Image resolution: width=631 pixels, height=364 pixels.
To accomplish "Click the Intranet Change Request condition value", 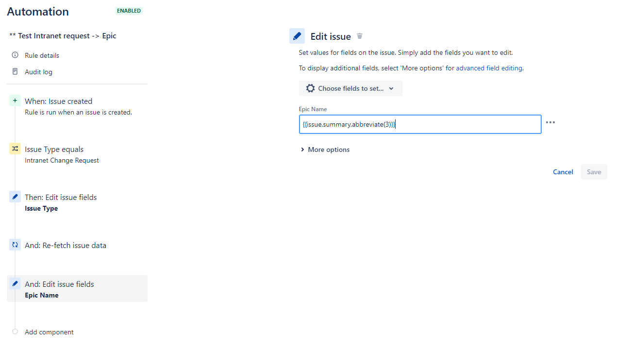I will coord(62,160).
